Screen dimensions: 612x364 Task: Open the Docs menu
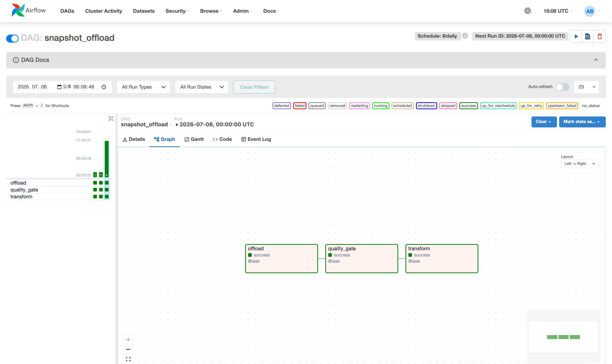[x=271, y=11]
